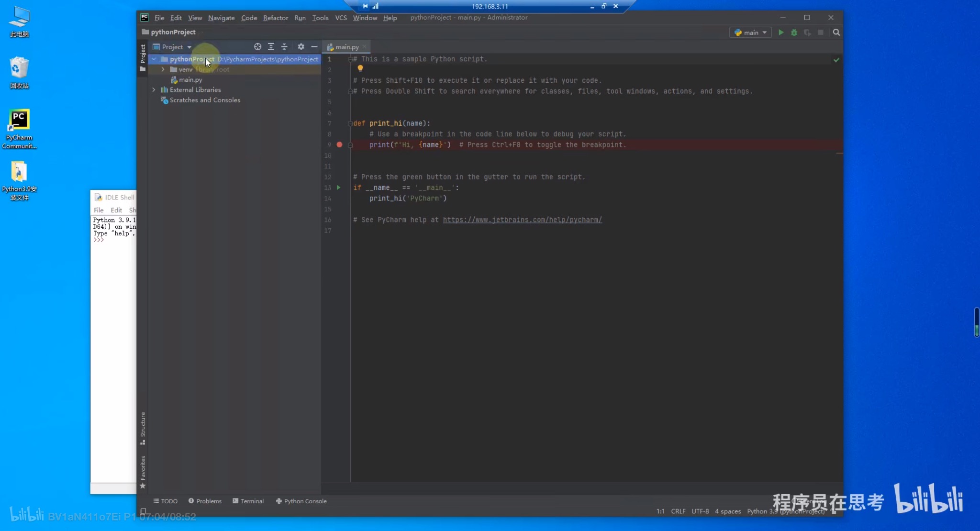
Task: Open the Favorites side tool window
Action: coord(143,472)
